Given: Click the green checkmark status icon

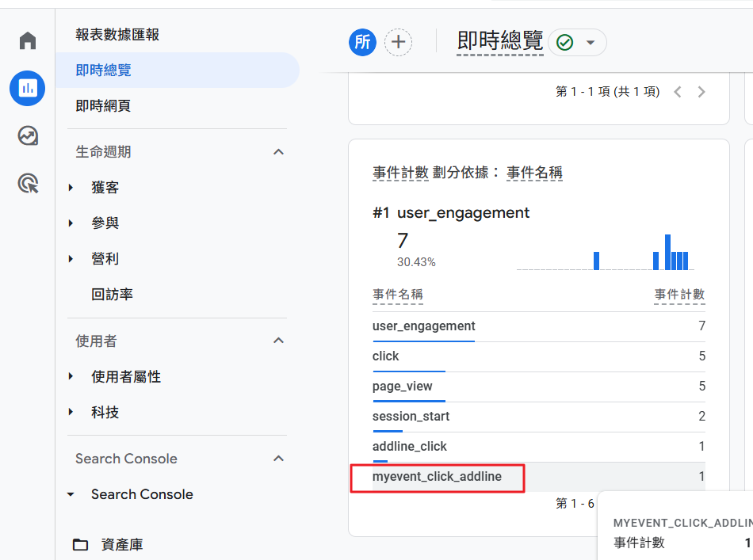Looking at the screenshot, I should (x=564, y=42).
